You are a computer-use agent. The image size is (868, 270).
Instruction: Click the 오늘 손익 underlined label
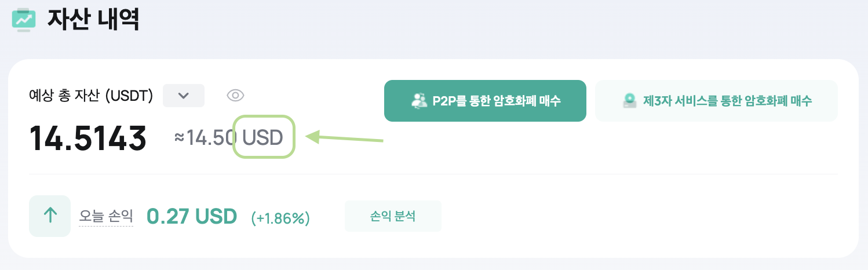[106, 216]
